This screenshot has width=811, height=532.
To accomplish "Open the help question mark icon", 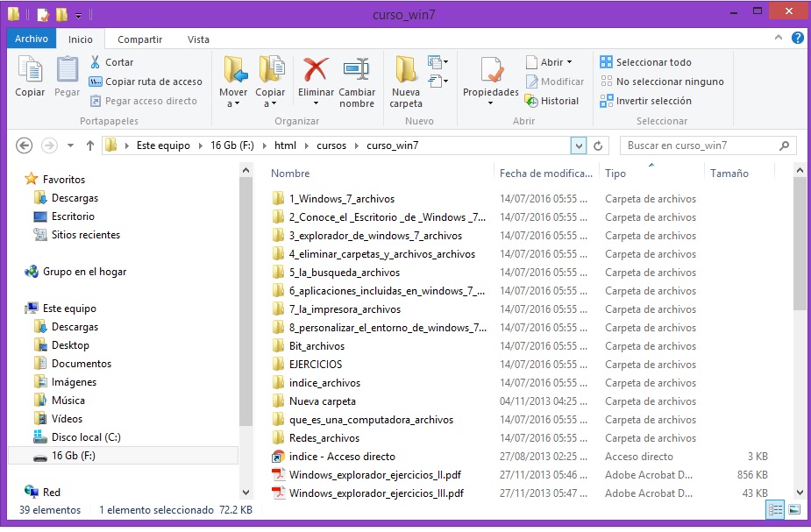I will [798, 39].
